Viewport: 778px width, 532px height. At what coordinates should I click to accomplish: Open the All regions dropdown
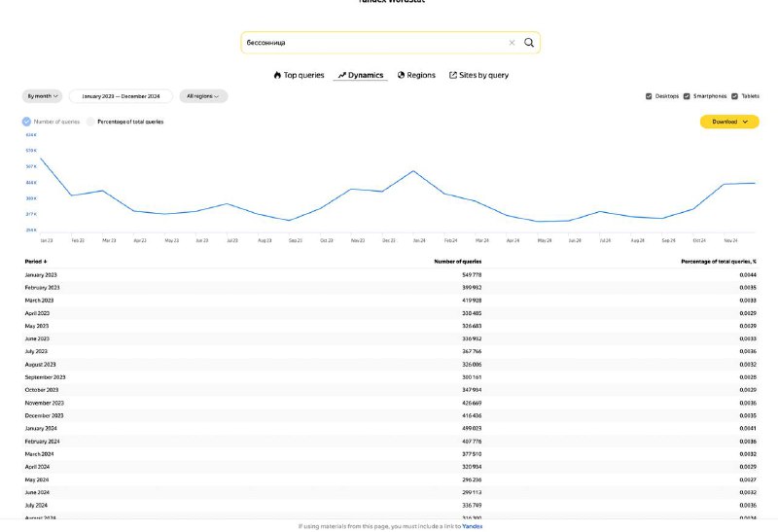click(203, 96)
